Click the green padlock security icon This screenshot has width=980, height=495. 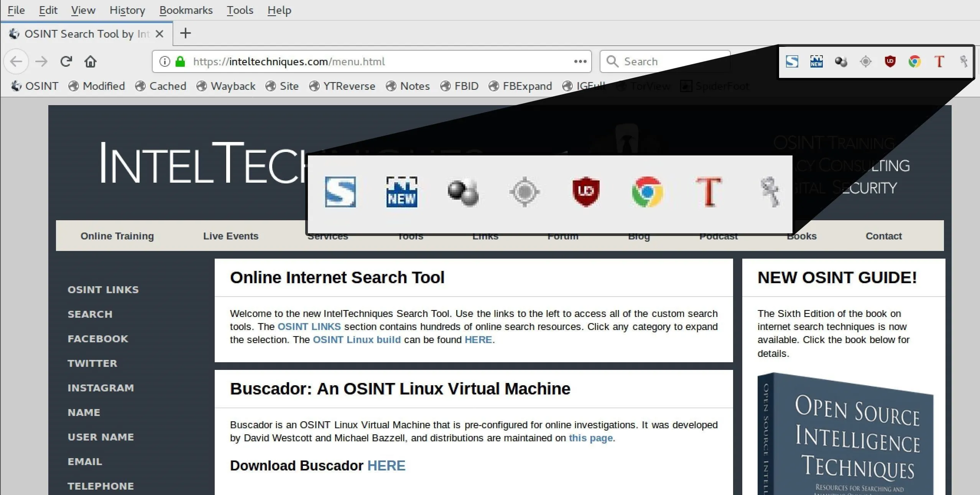(x=180, y=61)
